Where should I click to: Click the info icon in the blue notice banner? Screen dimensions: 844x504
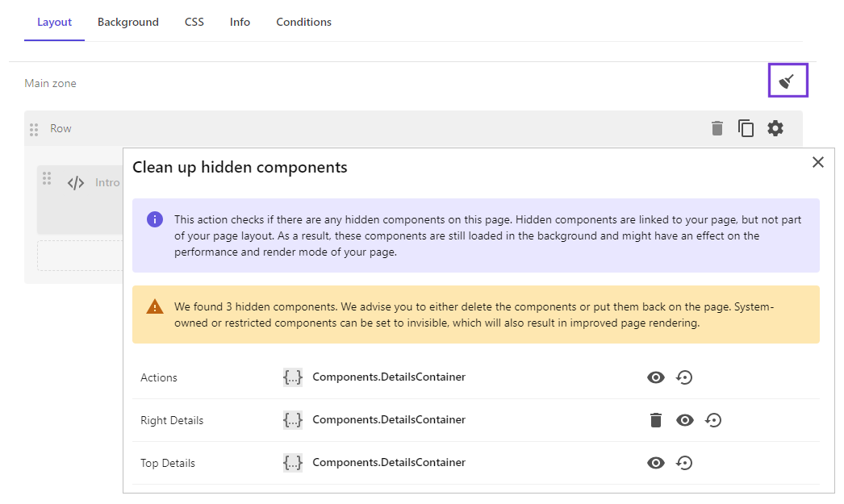[154, 219]
